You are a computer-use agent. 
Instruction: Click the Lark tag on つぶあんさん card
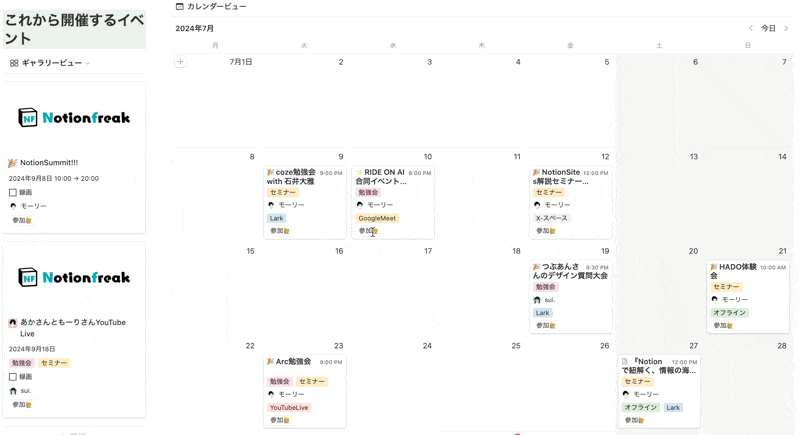tap(542, 313)
